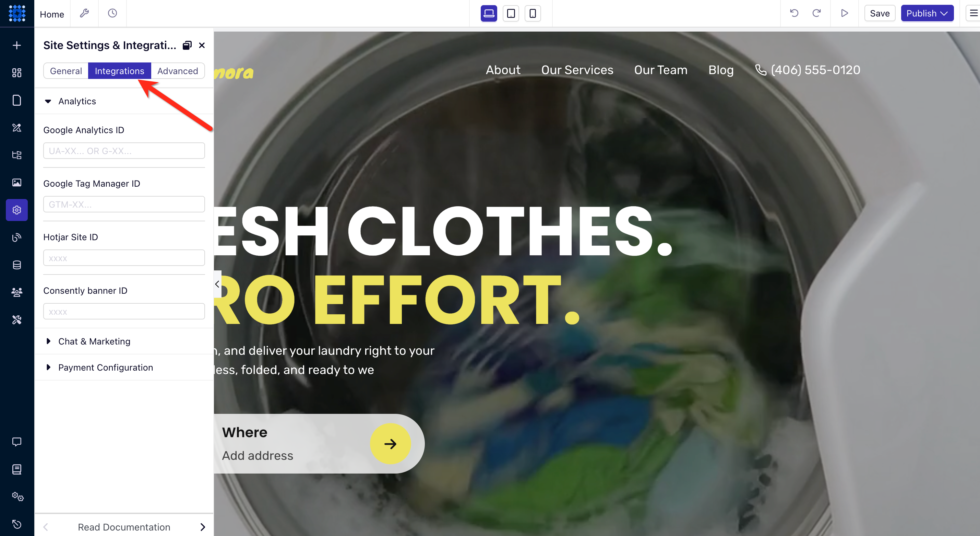Switch to desktop viewport mode

[x=489, y=13]
